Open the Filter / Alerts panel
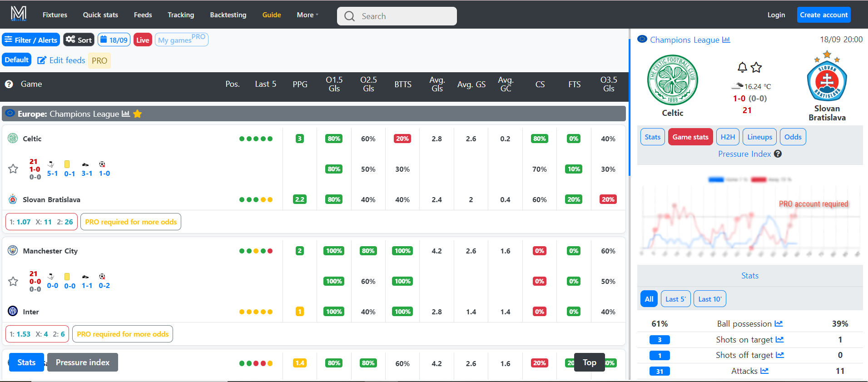 click(31, 40)
